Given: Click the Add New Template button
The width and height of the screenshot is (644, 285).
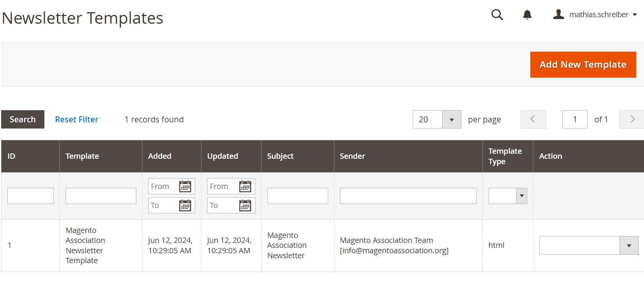Looking at the screenshot, I should click(583, 65).
